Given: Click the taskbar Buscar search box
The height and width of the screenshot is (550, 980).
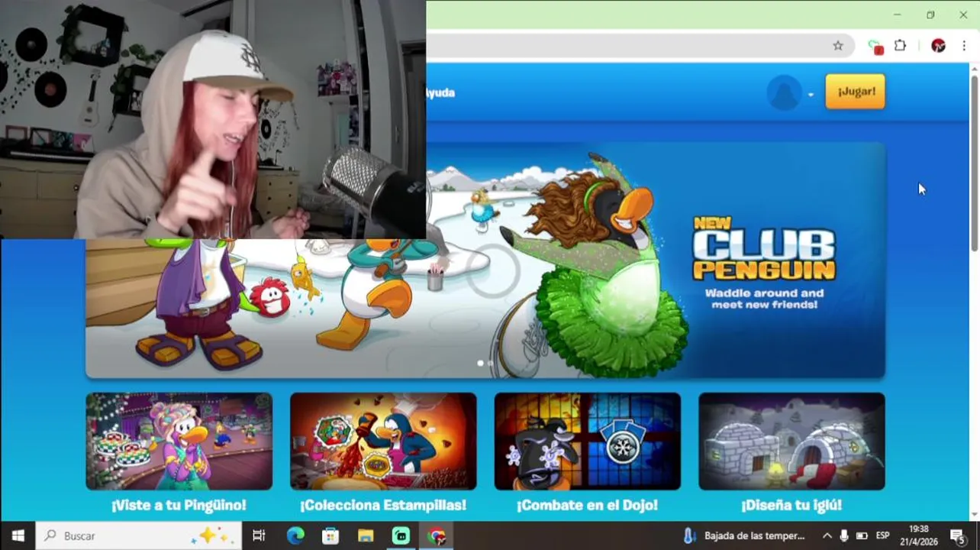Looking at the screenshot, I should click(x=139, y=535).
